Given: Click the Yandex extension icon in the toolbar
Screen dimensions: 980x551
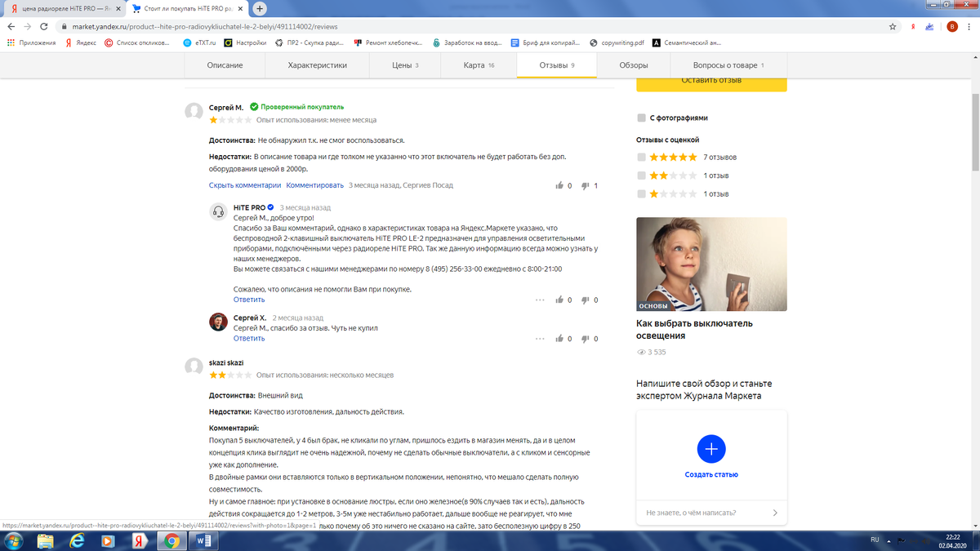Looking at the screenshot, I should click(912, 26).
